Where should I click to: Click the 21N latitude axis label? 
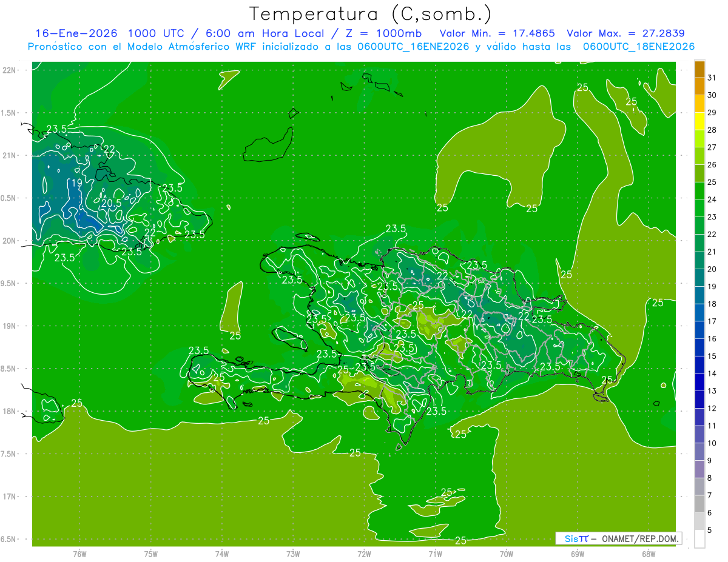click(10, 155)
